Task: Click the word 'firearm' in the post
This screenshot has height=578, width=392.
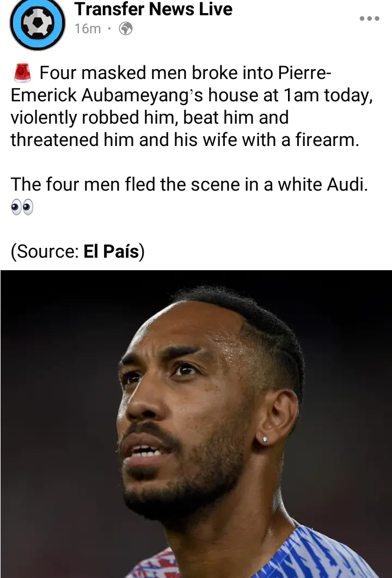Action: click(326, 140)
